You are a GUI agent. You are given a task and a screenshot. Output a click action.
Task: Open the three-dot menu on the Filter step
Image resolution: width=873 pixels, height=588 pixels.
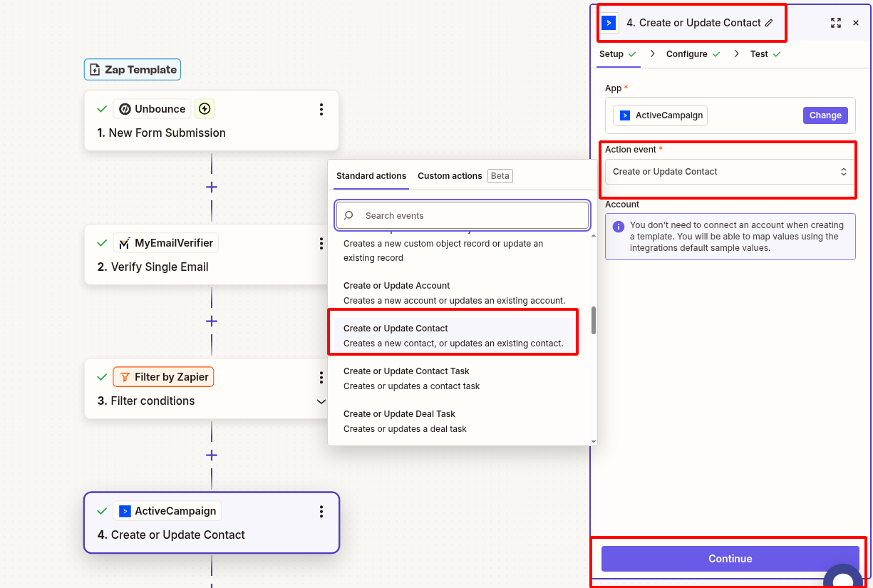321,377
